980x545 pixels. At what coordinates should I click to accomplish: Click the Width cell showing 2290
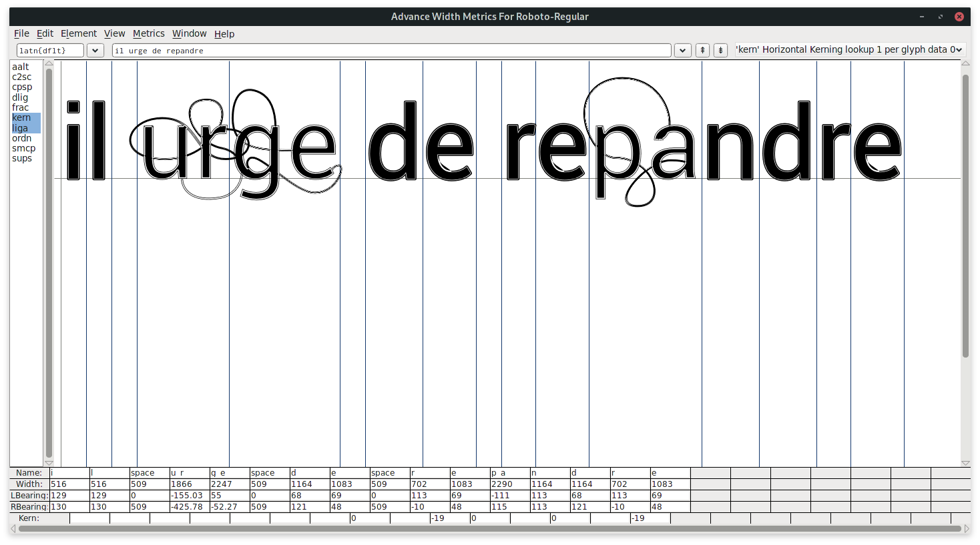pos(510,484)
